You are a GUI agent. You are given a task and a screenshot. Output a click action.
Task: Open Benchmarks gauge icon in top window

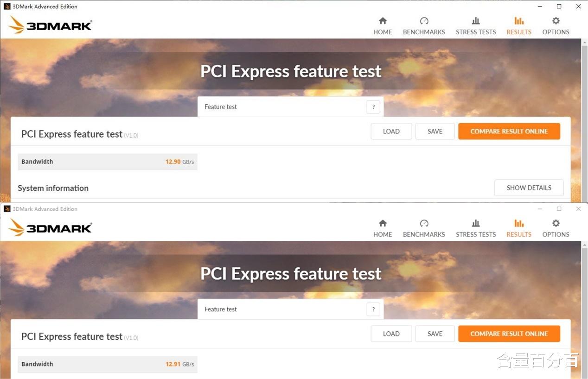424,21
